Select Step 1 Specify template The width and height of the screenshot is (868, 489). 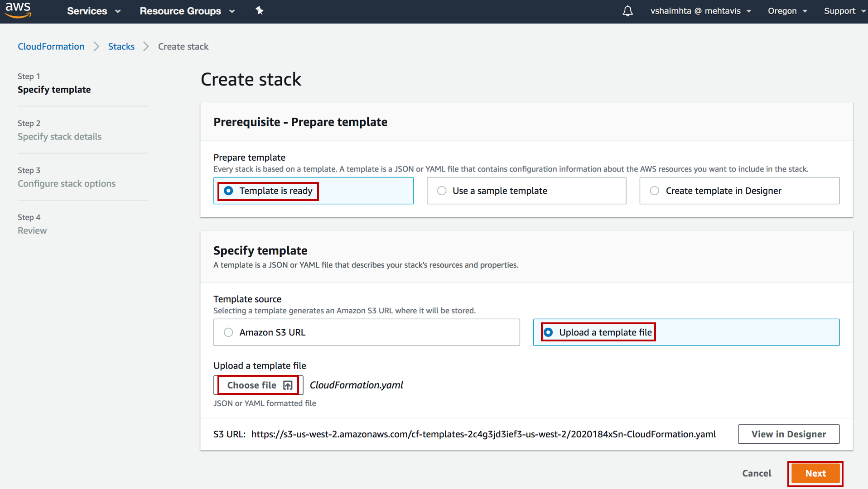54,83
